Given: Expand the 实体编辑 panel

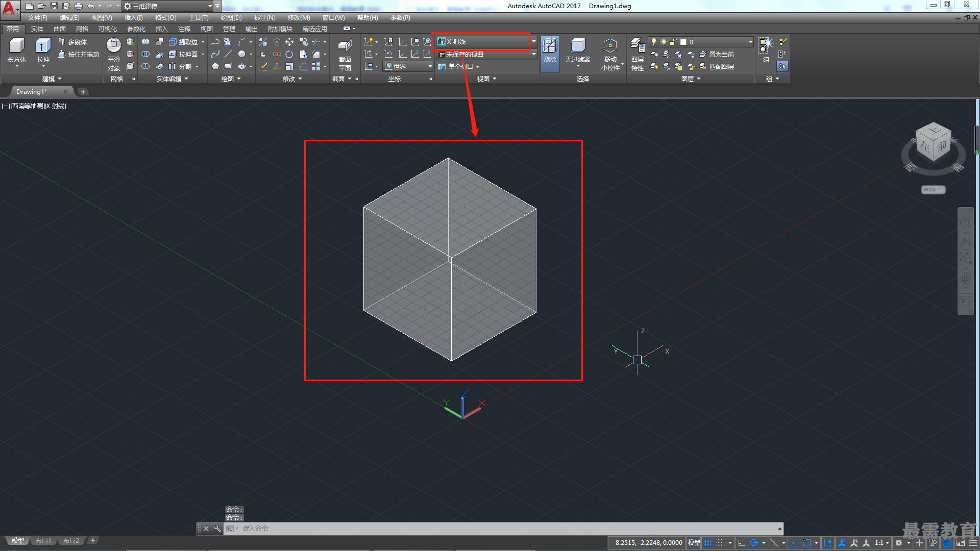Looking at the screenshot, I should click(172, 79).
